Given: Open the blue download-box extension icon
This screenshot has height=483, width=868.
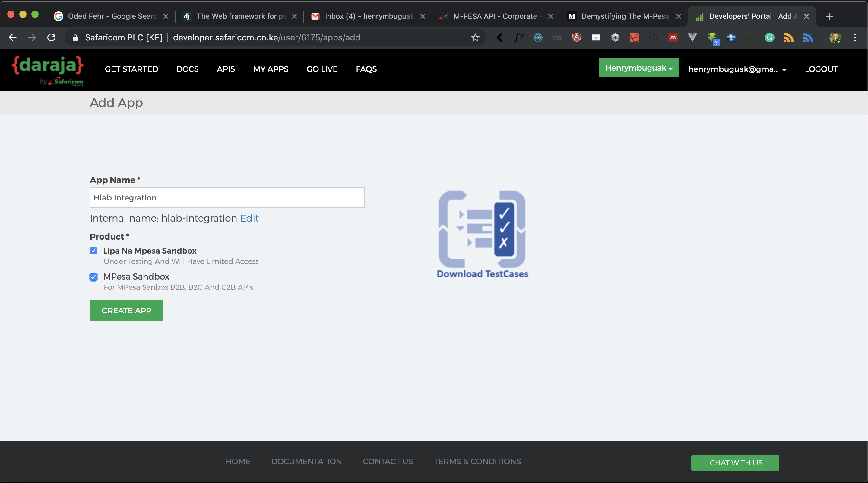Looking at the screenshot, I should click(731, 37).
